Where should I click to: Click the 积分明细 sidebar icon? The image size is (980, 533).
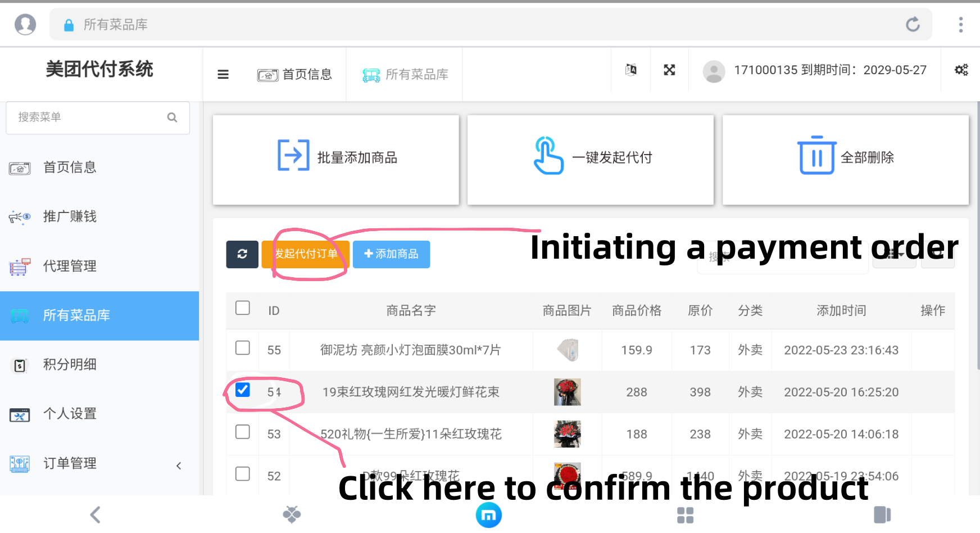coord(20,365)
